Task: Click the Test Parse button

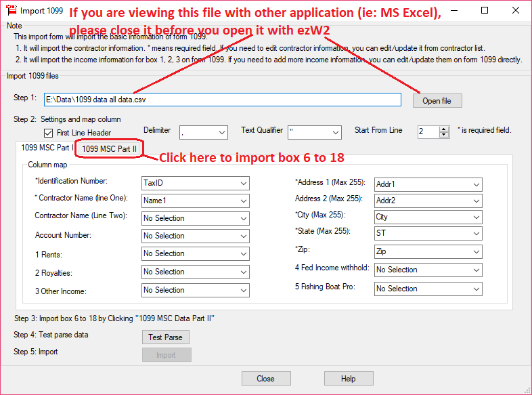Action: 165,337
